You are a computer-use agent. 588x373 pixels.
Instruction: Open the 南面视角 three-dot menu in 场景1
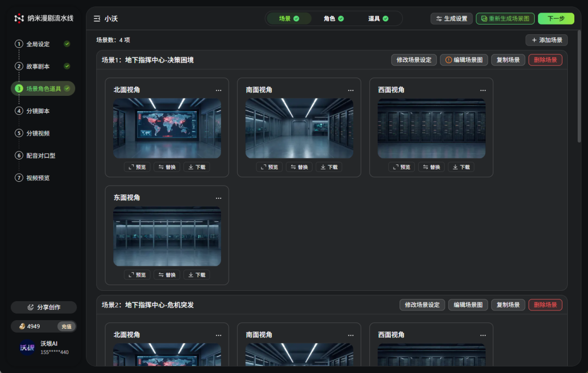[351, 90]
